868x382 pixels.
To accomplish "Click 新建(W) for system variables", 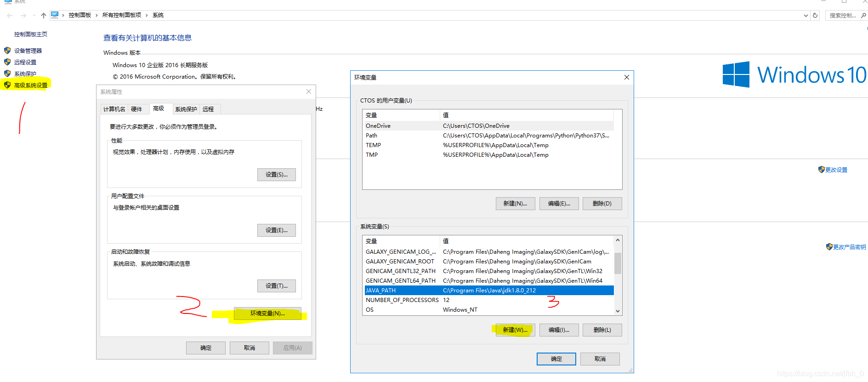I will (x=515, y=330).
